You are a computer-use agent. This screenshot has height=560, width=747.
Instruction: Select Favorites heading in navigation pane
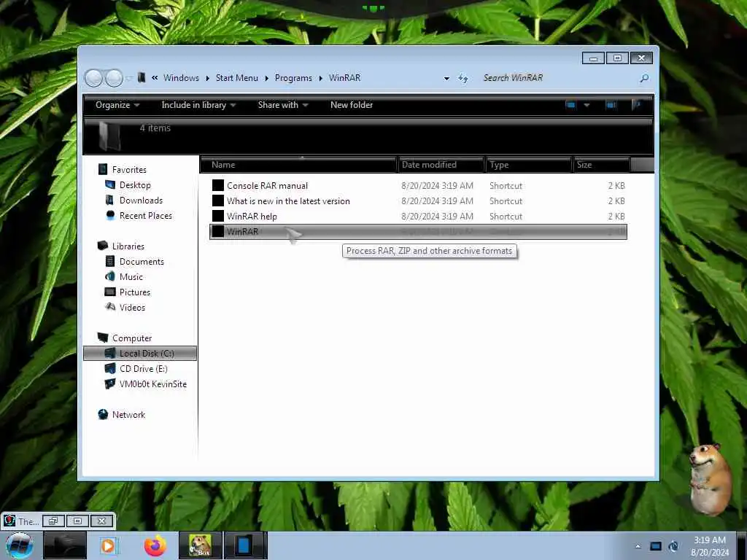[129, 169]
